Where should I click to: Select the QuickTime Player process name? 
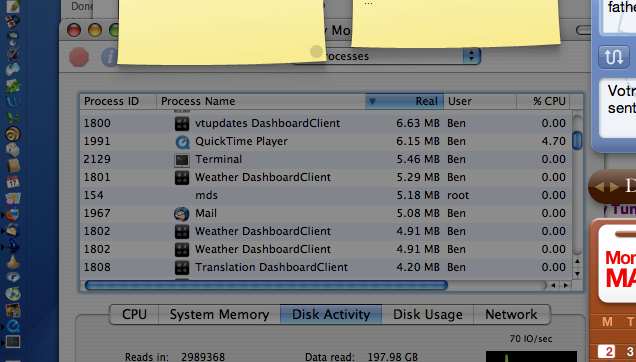click(x=241, y=142)
